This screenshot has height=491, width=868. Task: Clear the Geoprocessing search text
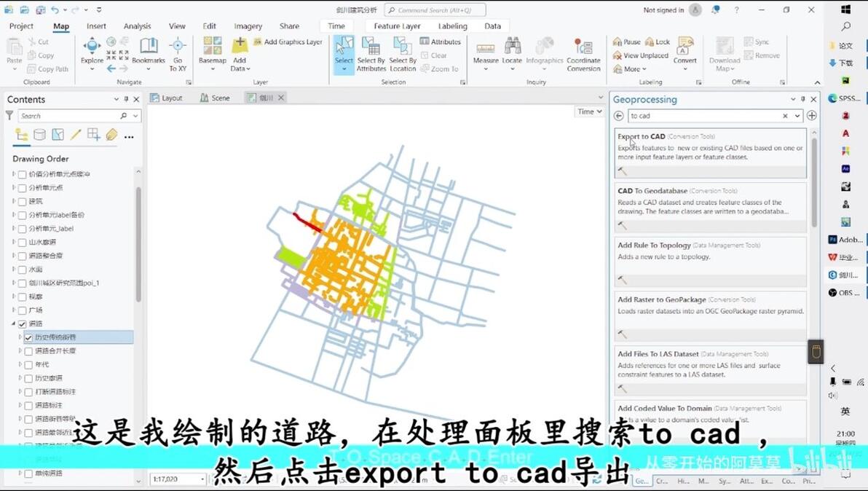[x=785, y=116]
